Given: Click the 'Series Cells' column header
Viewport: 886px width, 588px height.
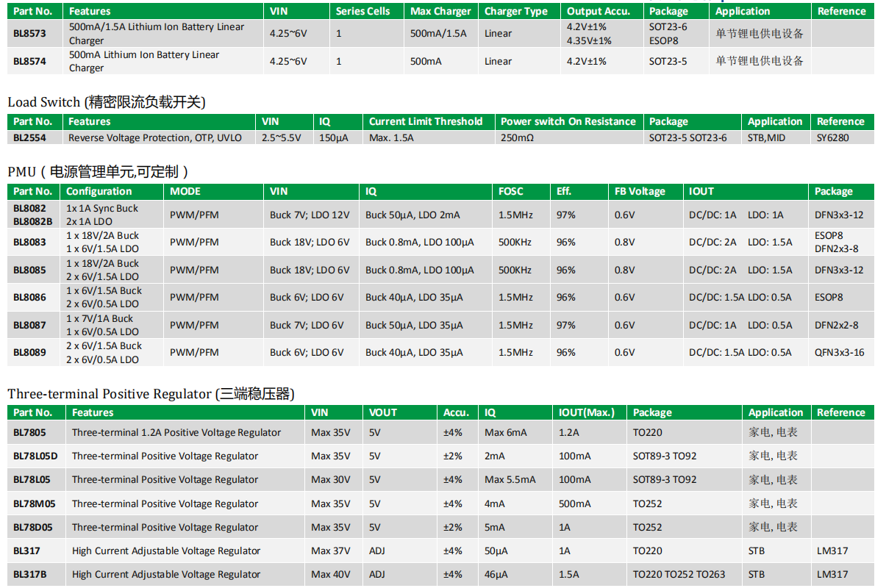Looking at the screenshot, I should (364, 11).
